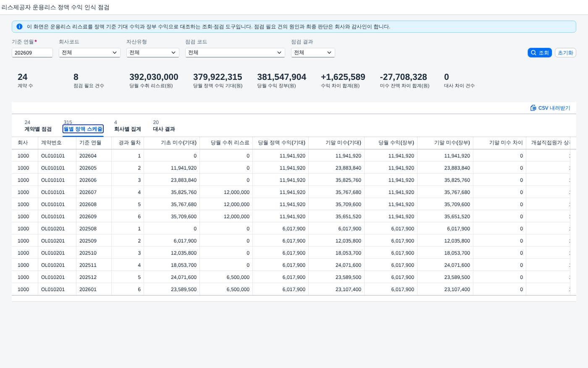Click the CSV 내려받기 link
588x368 pixels.
(x=550, y=108)
